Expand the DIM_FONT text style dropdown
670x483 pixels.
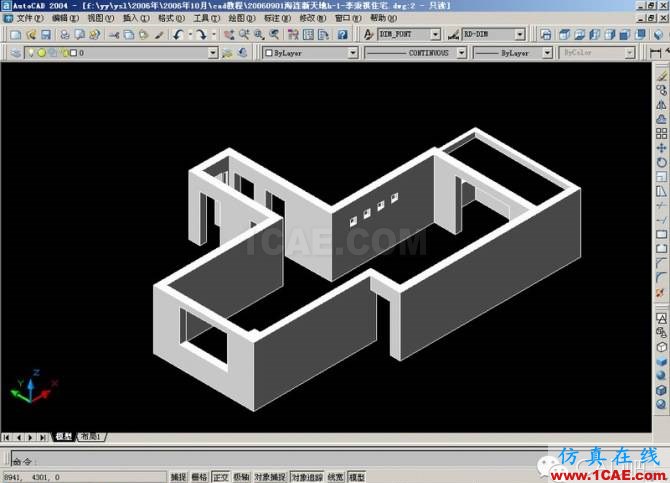[x=435, y=35]
